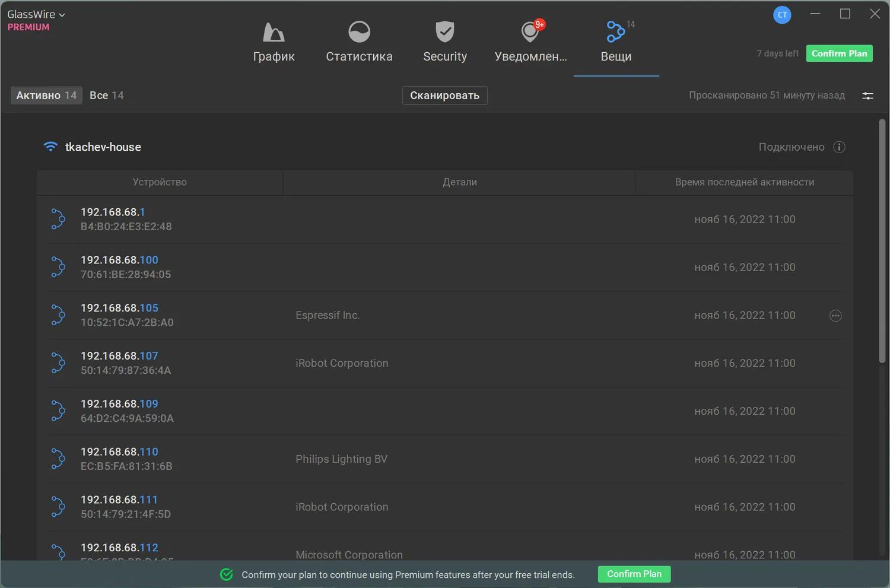The width and height of the screenshot is (890, 588).
Task: Click the device list vertical scrollbar
Action: click(882, 241)
